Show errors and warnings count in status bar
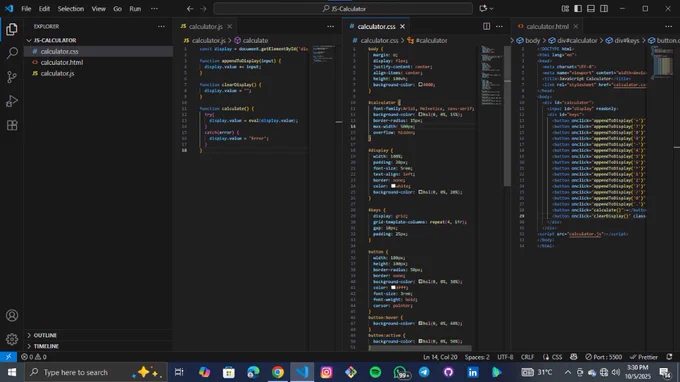 tap(34, 357)
